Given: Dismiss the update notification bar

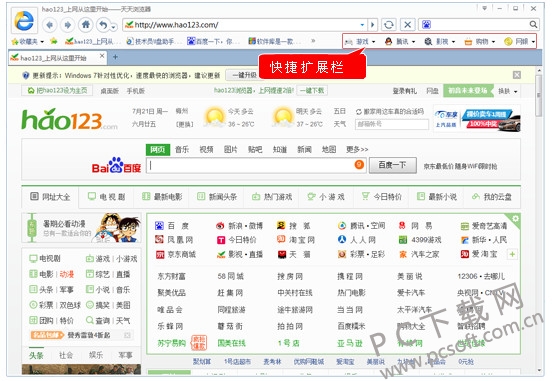Looking at the screenshot, I should click(517, 75).
